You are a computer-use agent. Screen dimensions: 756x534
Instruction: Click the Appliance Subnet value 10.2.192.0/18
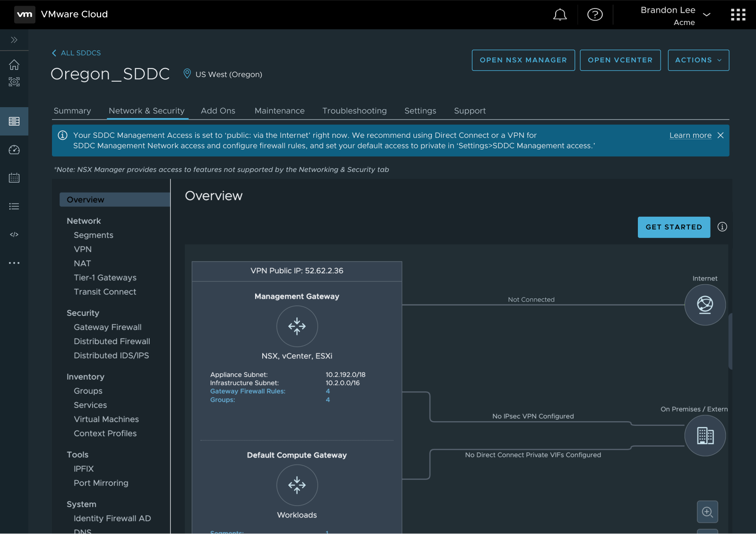point(345,375)
